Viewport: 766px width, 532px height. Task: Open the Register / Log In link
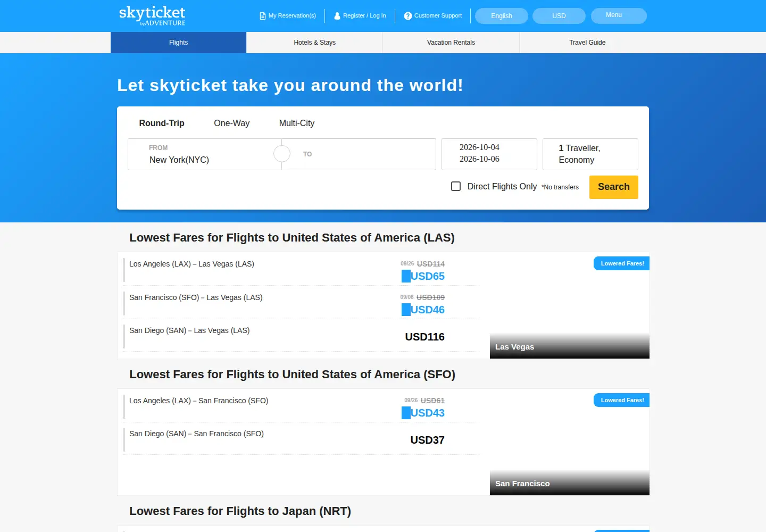click(360, 16)
